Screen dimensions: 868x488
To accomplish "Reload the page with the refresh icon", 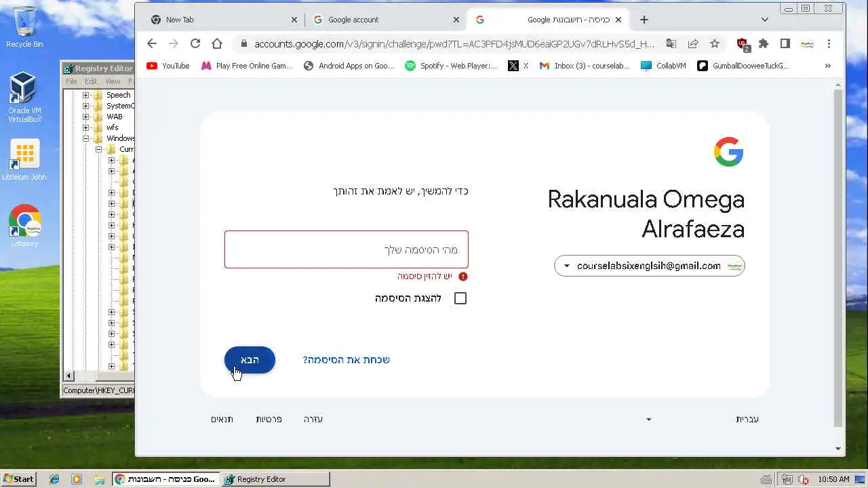I will click(195, 43).
